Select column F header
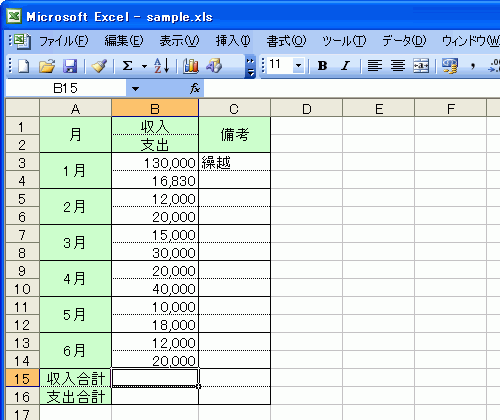 (x=451, y=109)
